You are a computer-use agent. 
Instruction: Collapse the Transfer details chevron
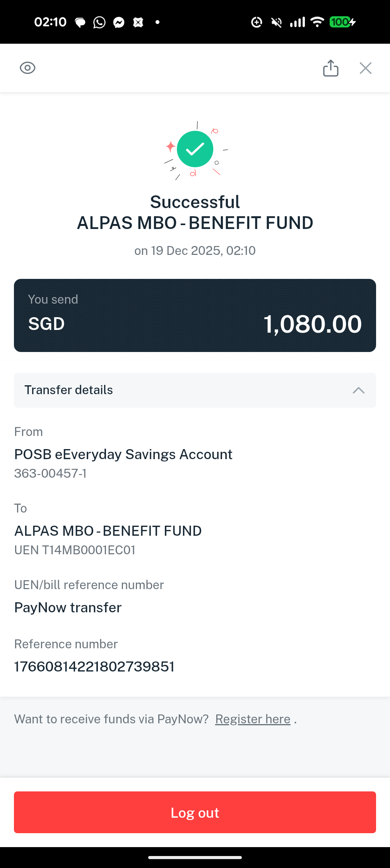pos(359,390)
